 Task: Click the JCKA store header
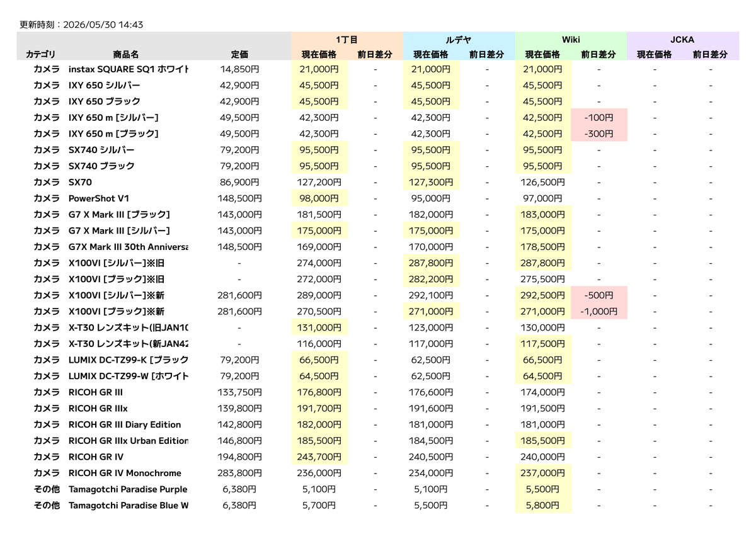[682, 39]
